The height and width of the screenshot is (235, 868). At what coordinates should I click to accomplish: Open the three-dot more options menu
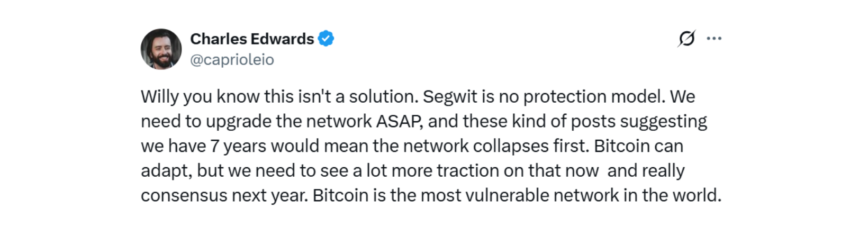click(714, 39)
